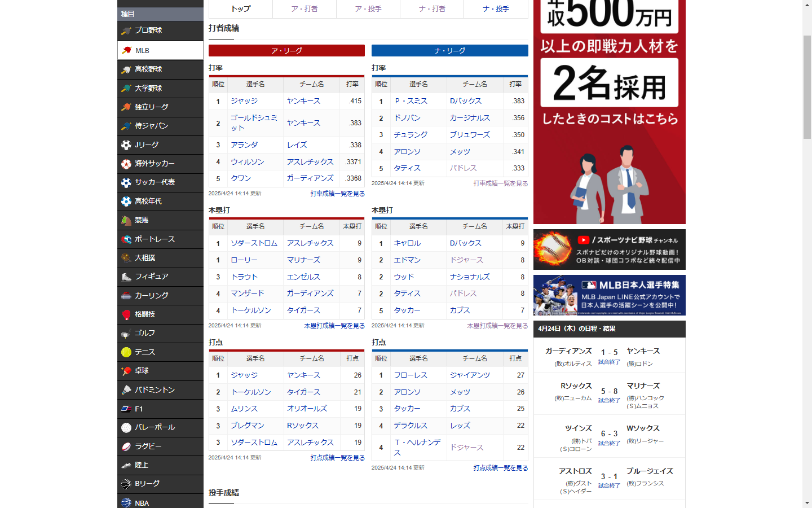The image size is (812, 508).
Task: Switch to the ア・打者 tab
Action: [x=304, y=9]
